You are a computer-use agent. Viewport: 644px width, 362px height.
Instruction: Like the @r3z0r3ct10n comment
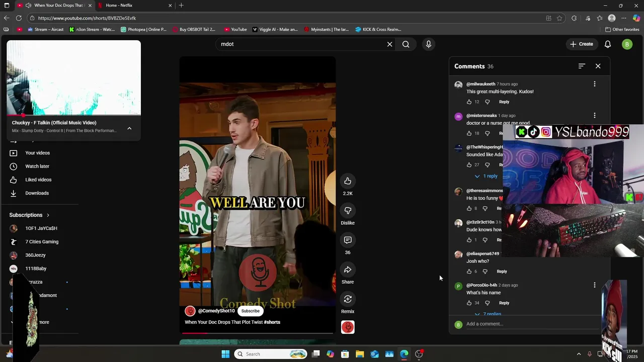(469, 240)
